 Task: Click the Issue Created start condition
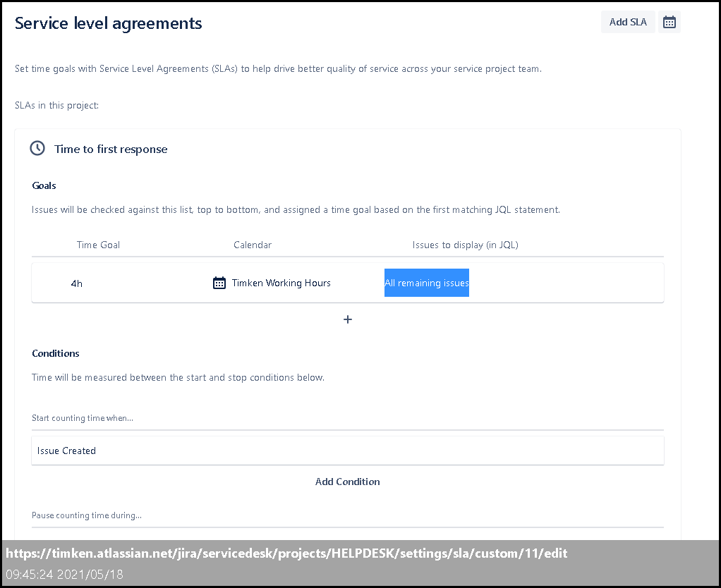348,451
